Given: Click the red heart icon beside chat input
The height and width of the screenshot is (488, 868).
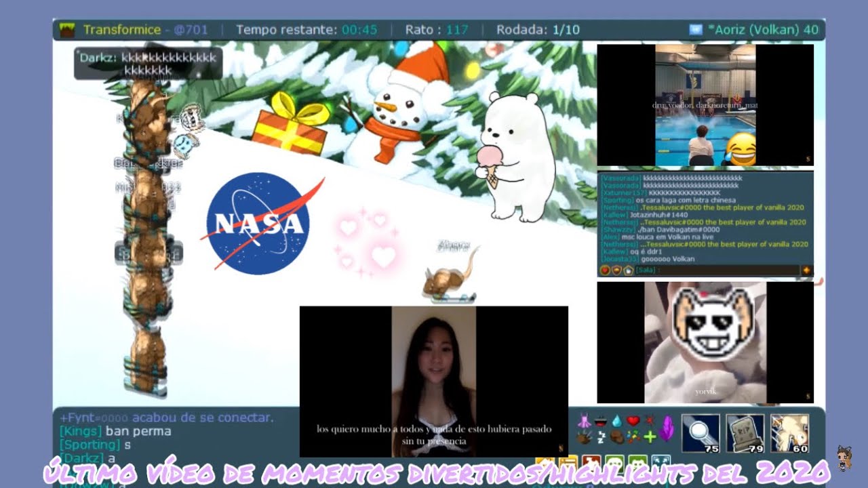Looking at the screenshot, I should (606, 270).
